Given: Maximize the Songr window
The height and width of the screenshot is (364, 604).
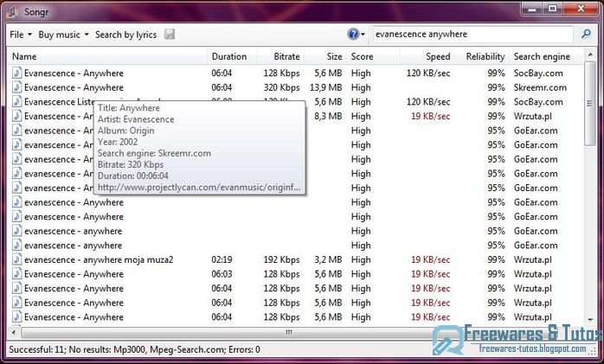Looking at the screenshot, I should 552,9.
